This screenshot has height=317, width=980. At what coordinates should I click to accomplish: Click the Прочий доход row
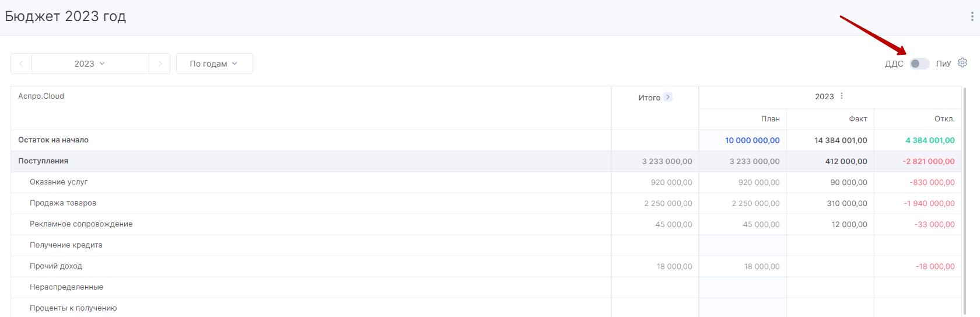click(x=485, y=266)
